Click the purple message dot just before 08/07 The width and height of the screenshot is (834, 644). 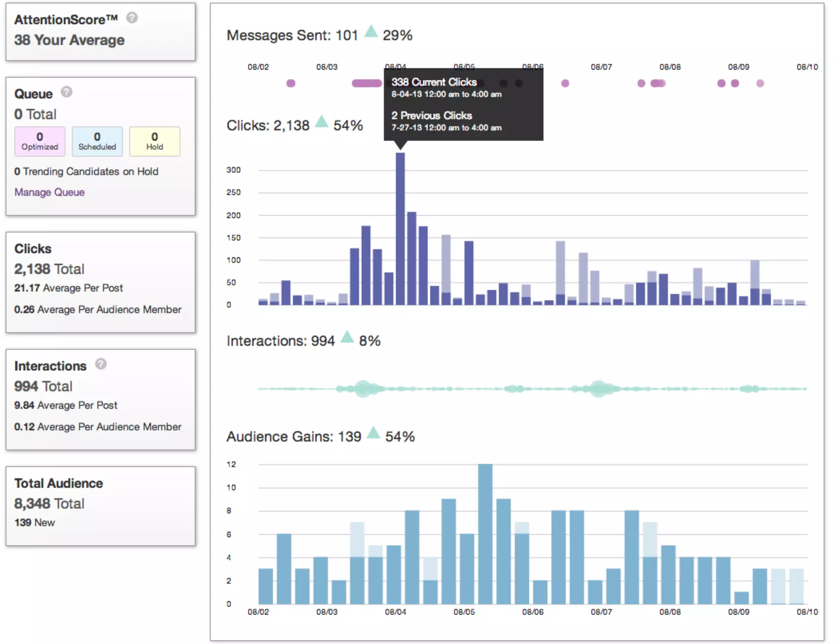click(565, 83)
